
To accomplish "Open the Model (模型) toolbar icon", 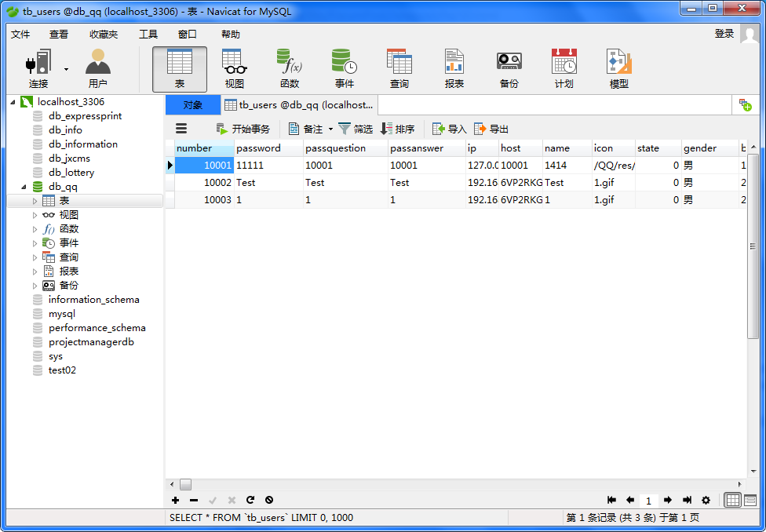I will tap(619, 69).
